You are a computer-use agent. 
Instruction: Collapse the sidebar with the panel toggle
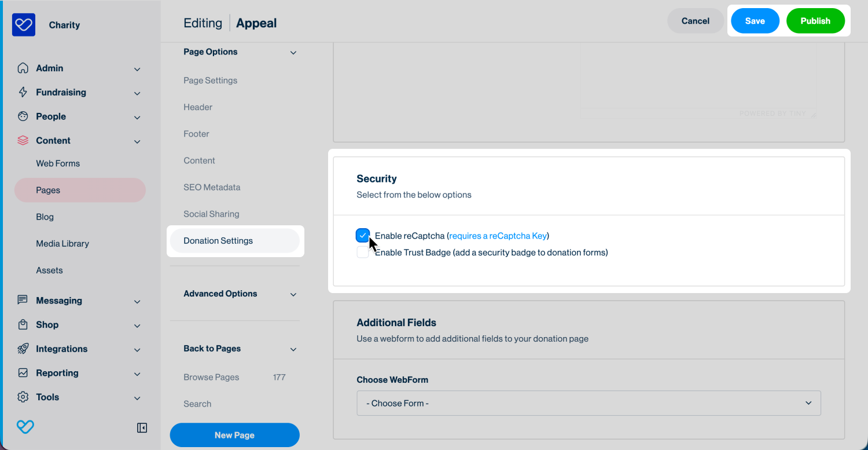(141, 427)
